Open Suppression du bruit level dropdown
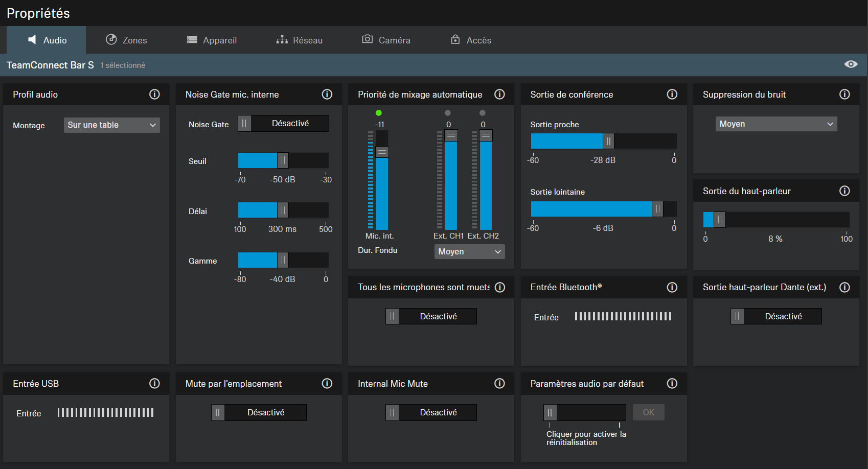 (775, 124)
